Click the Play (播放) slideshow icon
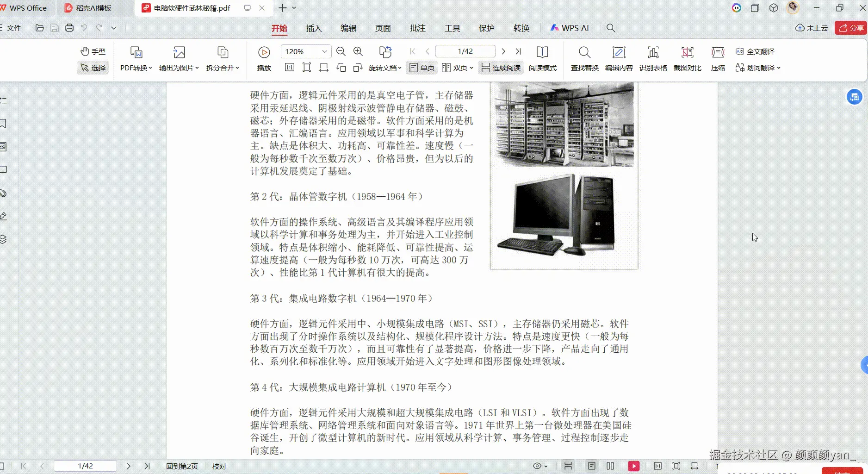This screenshot has width=868, height=474. 264,52
